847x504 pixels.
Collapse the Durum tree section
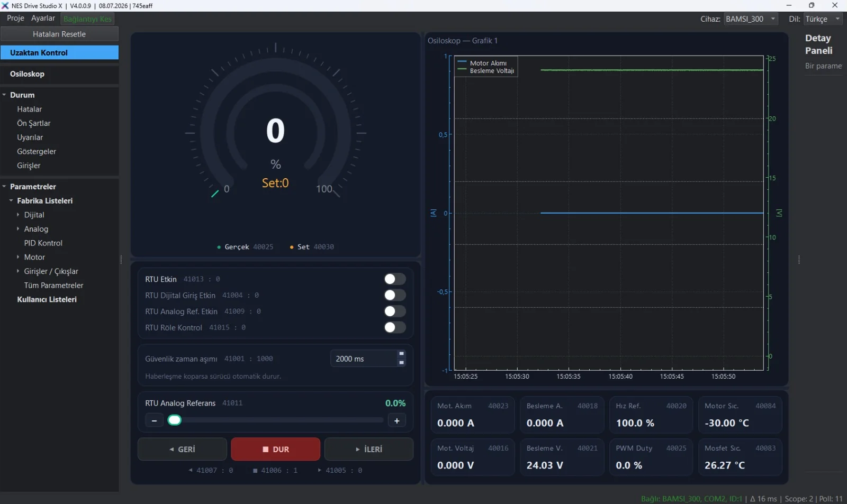tap(4, 95)
